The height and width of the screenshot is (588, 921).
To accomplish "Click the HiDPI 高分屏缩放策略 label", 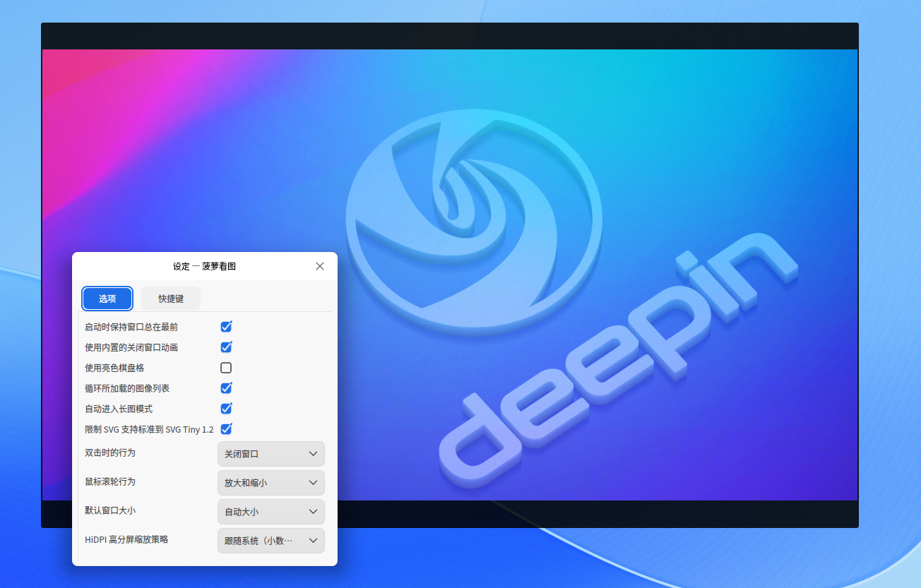I will tap(126, 539).
